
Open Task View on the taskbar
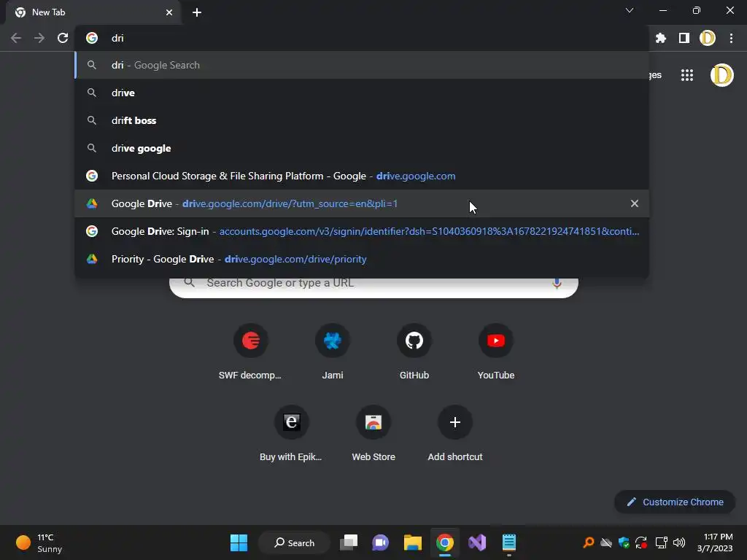[x=348, y=542]
